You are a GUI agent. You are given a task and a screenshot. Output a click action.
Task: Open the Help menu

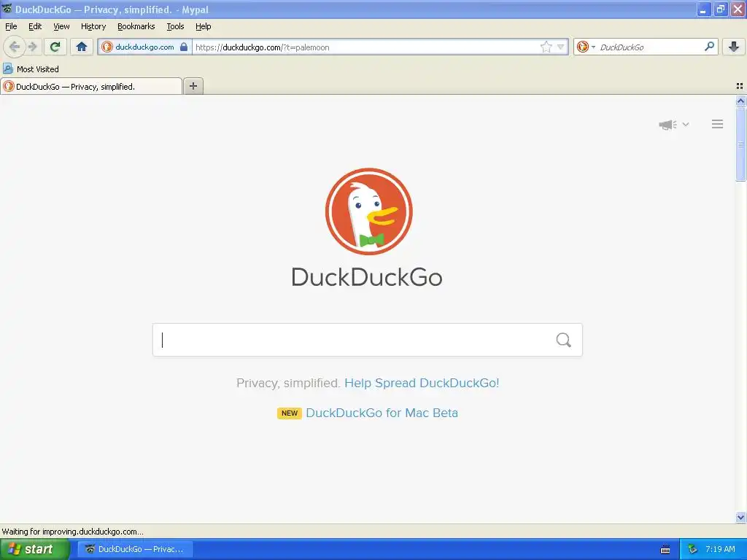(203, 26)
